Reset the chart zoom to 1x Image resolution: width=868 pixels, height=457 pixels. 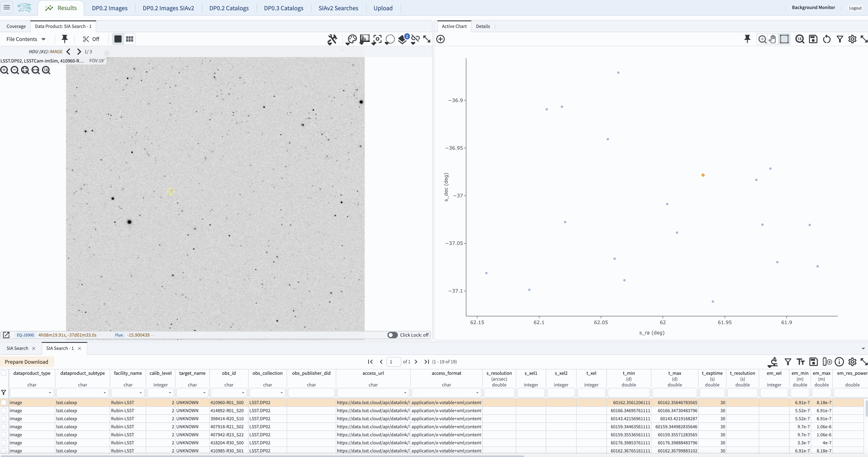800,39
